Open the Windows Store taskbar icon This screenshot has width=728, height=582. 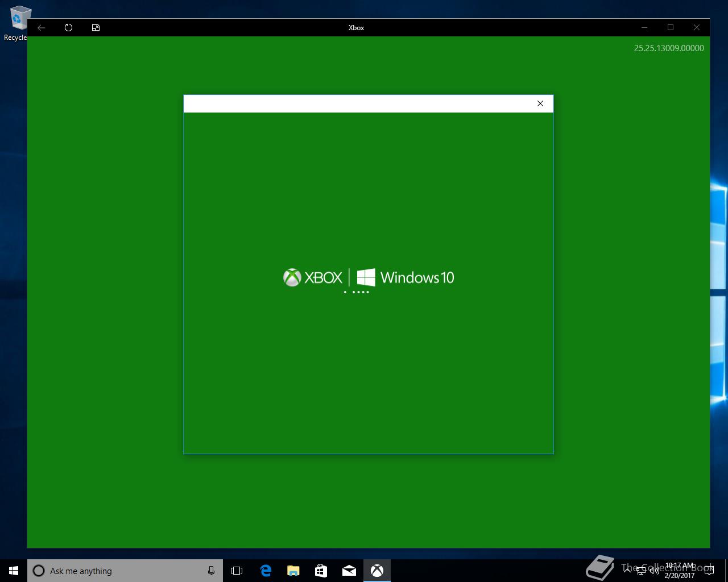tap(321, 571)
